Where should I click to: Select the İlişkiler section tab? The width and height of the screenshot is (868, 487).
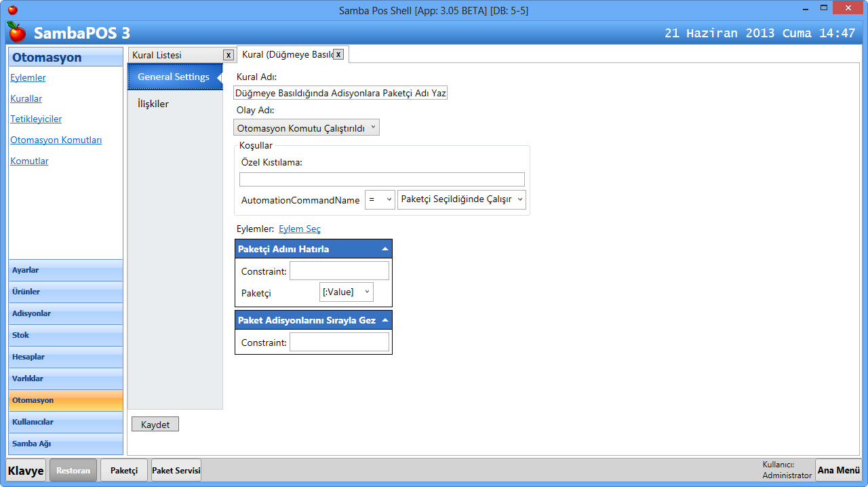pyautogui.click(x=153, y=104)
